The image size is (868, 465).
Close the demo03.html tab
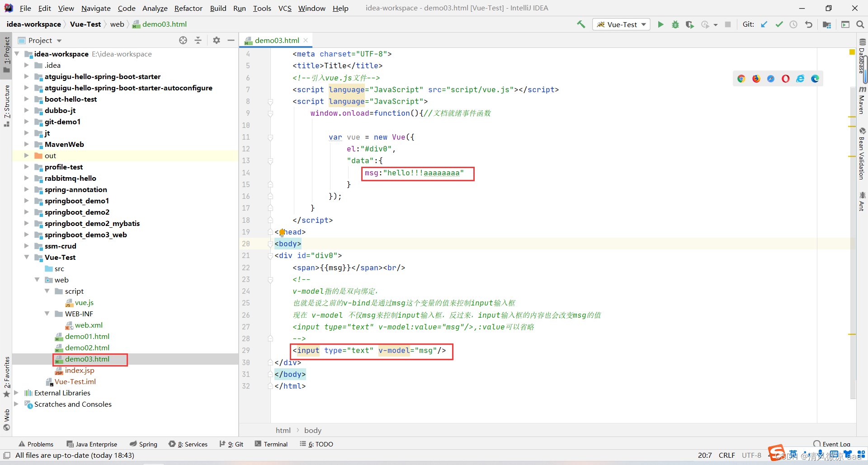(x=306, y=40)
